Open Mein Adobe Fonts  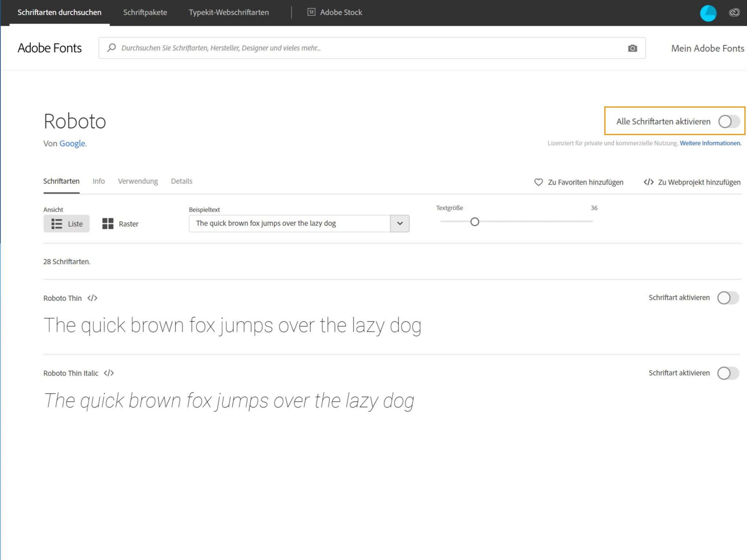[707, 48]
